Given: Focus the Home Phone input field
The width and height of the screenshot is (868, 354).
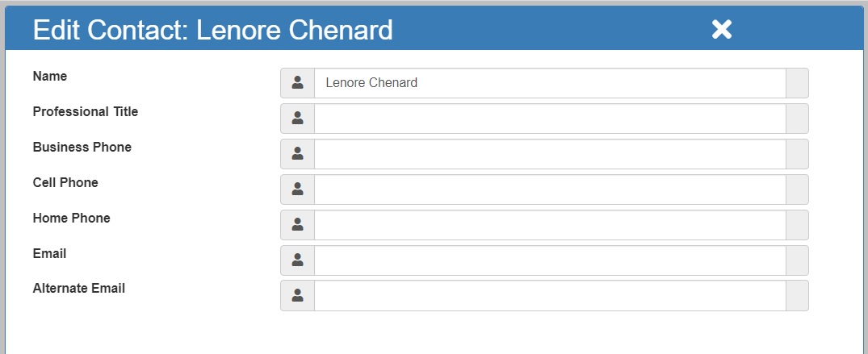Looking at the screenshot, I should 550,224.
